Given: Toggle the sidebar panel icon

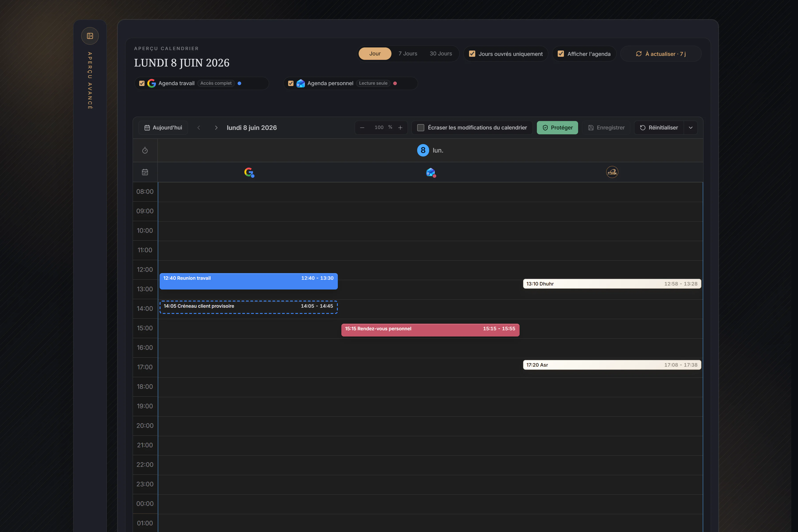Looking at the screenshot, I should tap(90, 36).
